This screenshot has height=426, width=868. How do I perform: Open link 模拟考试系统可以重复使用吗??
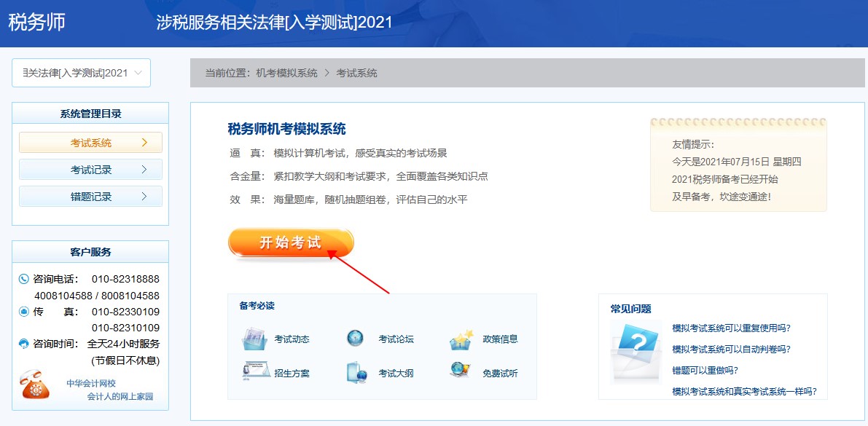click(x=731, y=328)
